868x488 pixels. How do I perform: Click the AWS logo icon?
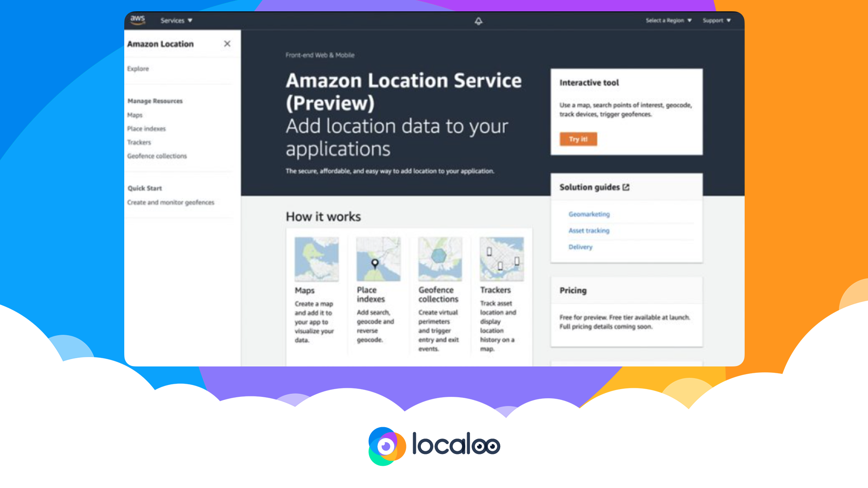click(137, 20)
